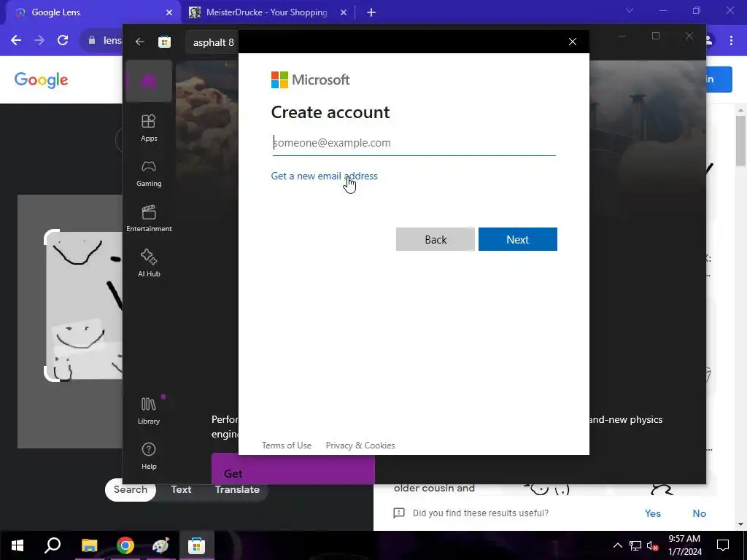Switch to the MeisterDrucke tab
Image resolution: width=747 pixels, height=560 pixels.
tap(266, 12)
